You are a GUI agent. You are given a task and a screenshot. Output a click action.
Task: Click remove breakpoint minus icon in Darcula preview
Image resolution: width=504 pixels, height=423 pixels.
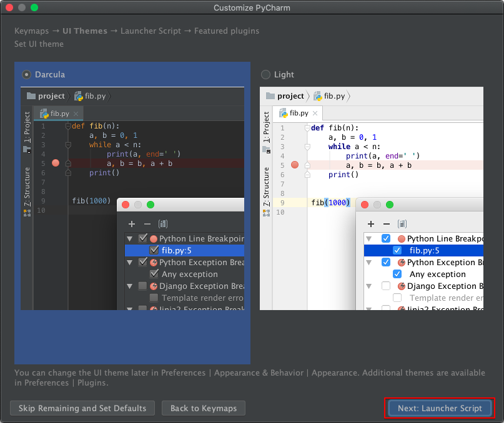click(x=147, y=224)
